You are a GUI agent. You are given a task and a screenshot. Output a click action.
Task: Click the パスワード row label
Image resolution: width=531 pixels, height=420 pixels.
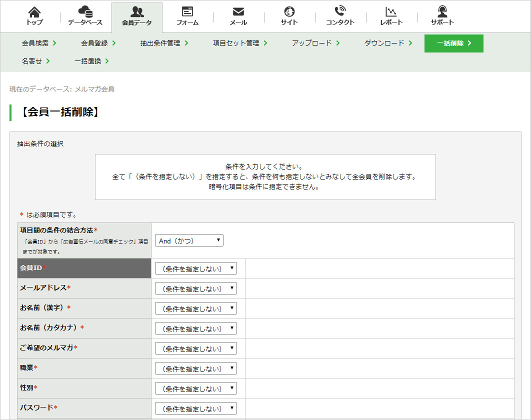(38, 408)
